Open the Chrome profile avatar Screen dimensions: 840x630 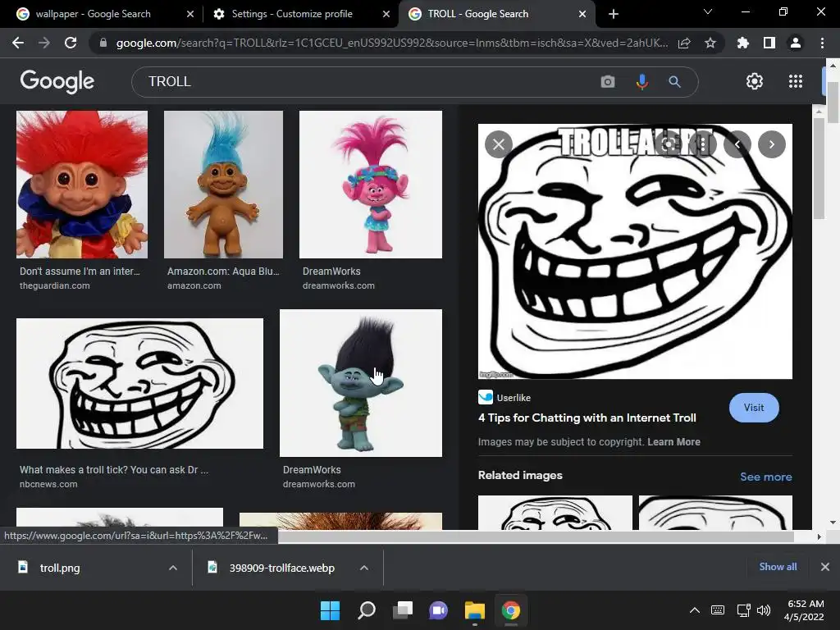coord(796,43)
